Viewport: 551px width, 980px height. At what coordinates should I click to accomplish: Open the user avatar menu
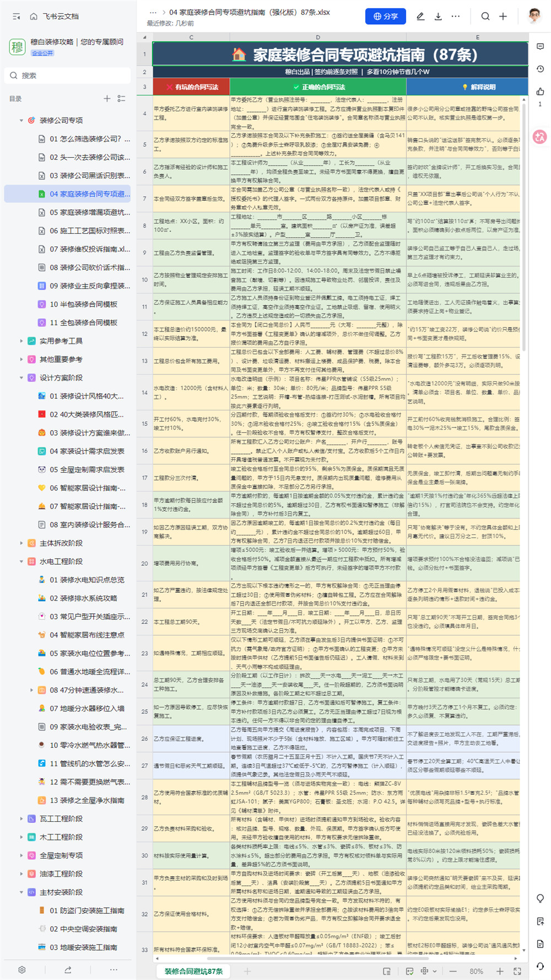point(534,16)
